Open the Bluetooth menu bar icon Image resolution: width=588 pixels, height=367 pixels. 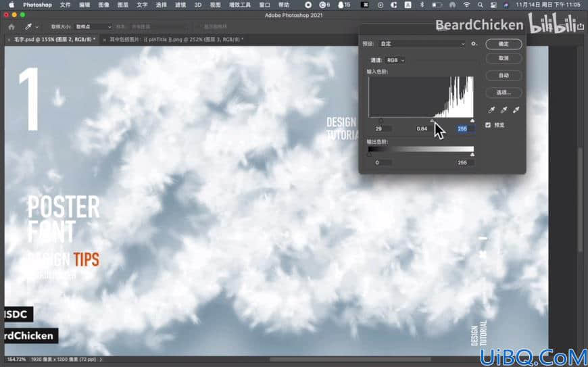point(422,5)
